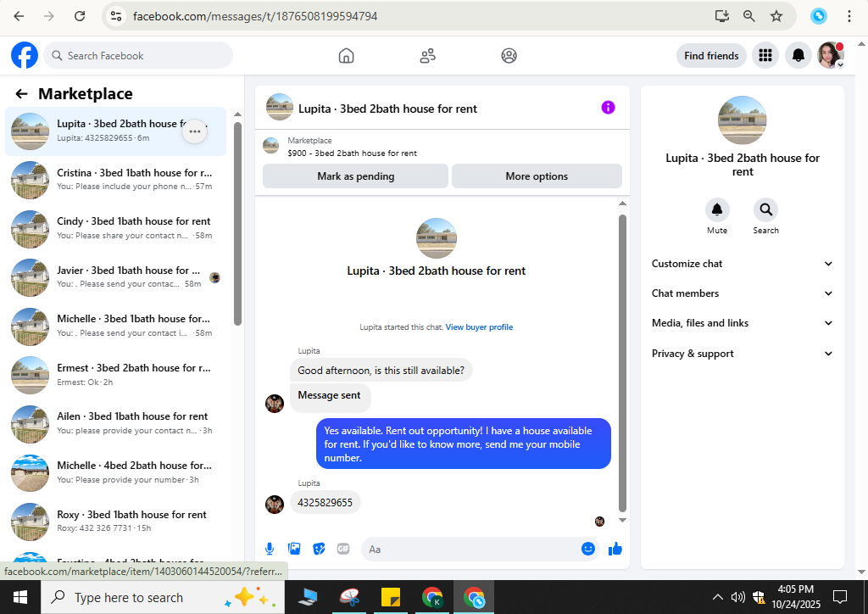Screen dimensions: 868x614
Task: Open Chrome three-dot menu
Action: pos(849,16)
